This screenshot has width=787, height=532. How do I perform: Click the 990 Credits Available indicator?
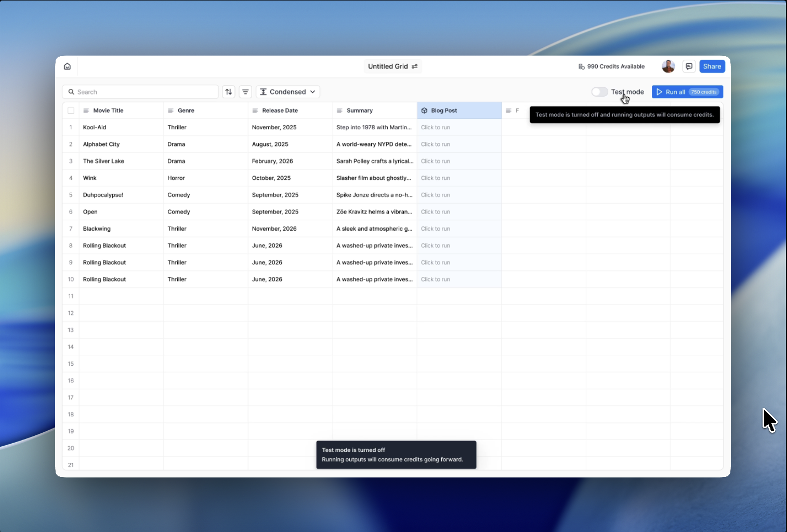[x=611, y=66]
